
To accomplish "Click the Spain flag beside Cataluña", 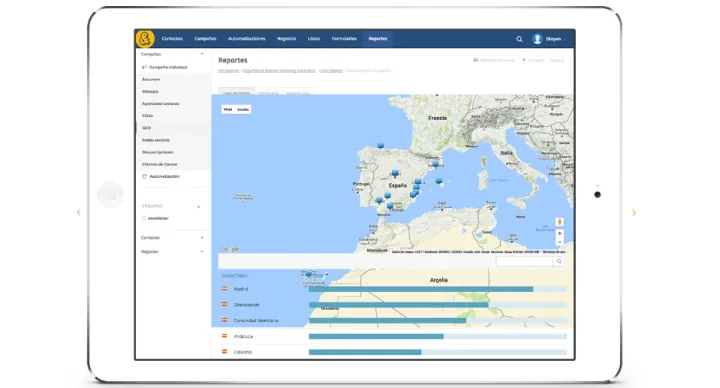I will pos(225,351).
